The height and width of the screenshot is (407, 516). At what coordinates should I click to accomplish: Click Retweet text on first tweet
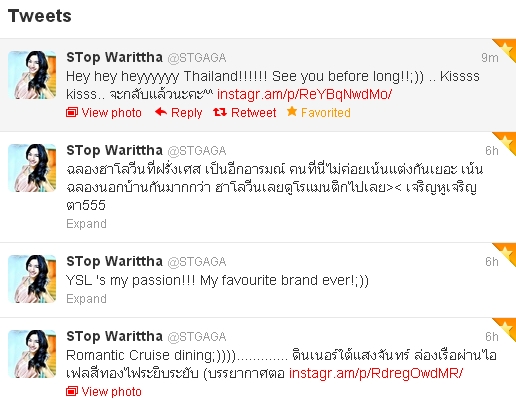tap(253, 112)
